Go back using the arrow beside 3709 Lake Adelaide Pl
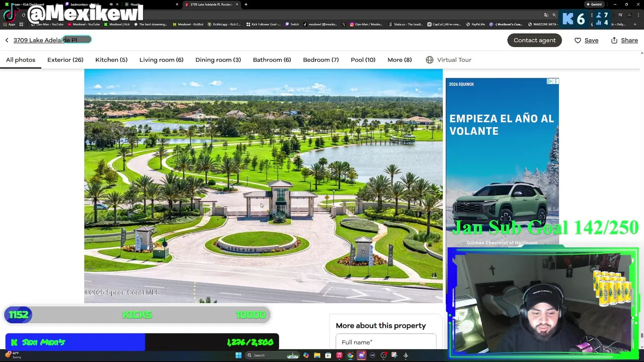644x362 pixels. [x=7, y=40]
